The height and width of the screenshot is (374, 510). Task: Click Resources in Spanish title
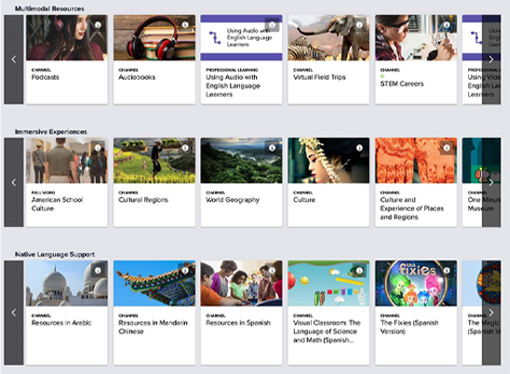pyautogui.click(x=238, y=323)
